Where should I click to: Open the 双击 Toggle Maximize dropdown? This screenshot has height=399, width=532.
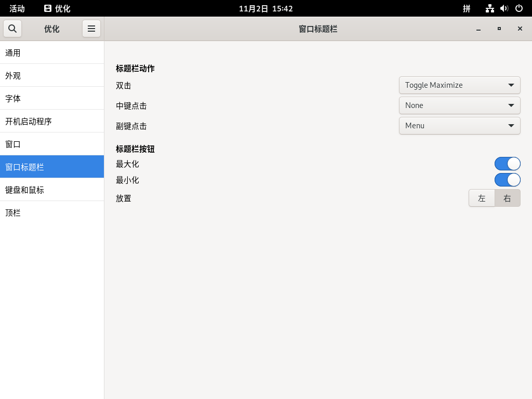point(459,85)
